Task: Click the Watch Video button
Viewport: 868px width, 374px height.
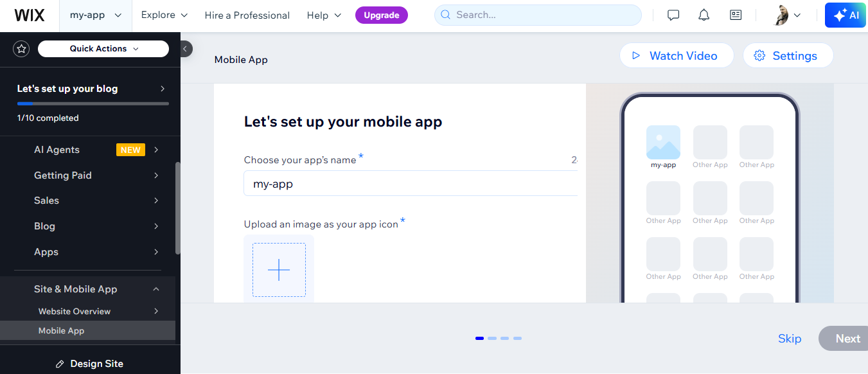Action: click(x=677, y=56)
